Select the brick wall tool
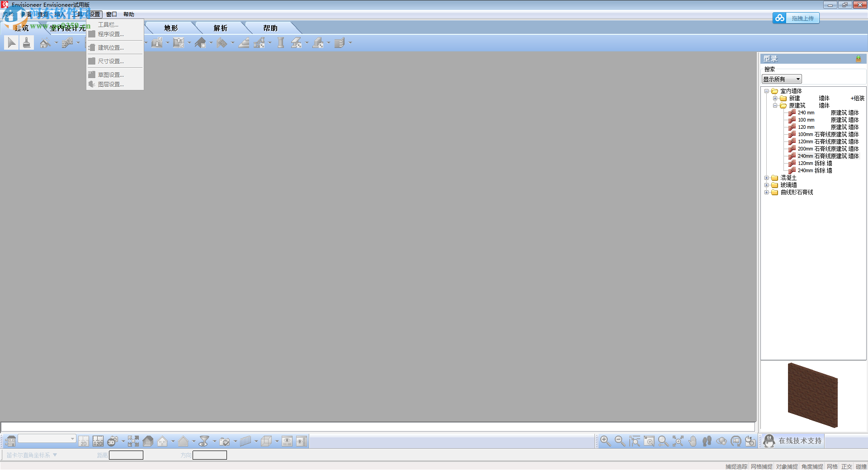Screen dimensions: 868x470 [67, 43]
